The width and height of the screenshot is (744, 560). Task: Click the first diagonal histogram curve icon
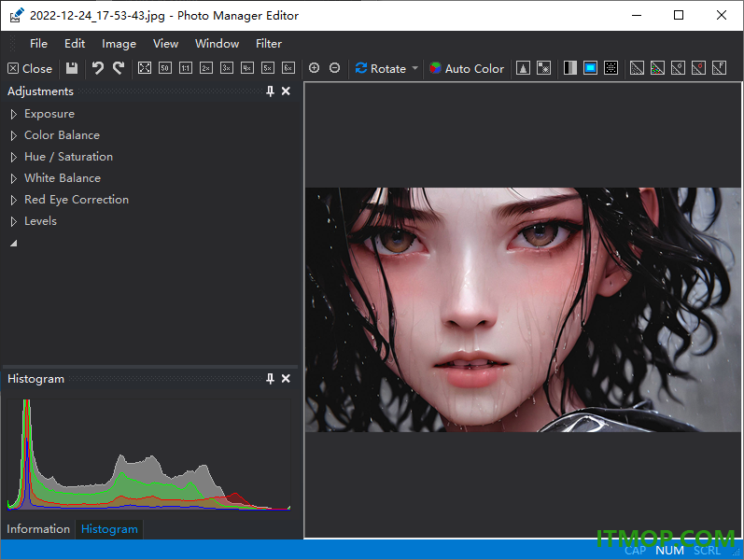pos(637,68)
